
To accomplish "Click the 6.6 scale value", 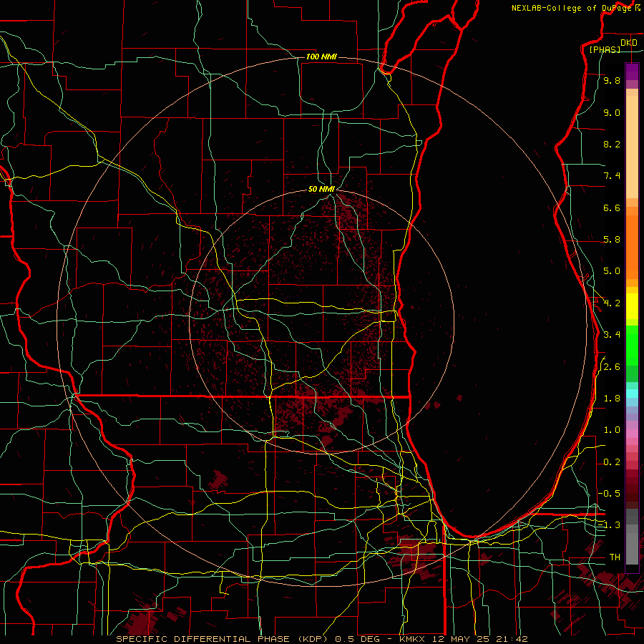I will coord(612,208).
